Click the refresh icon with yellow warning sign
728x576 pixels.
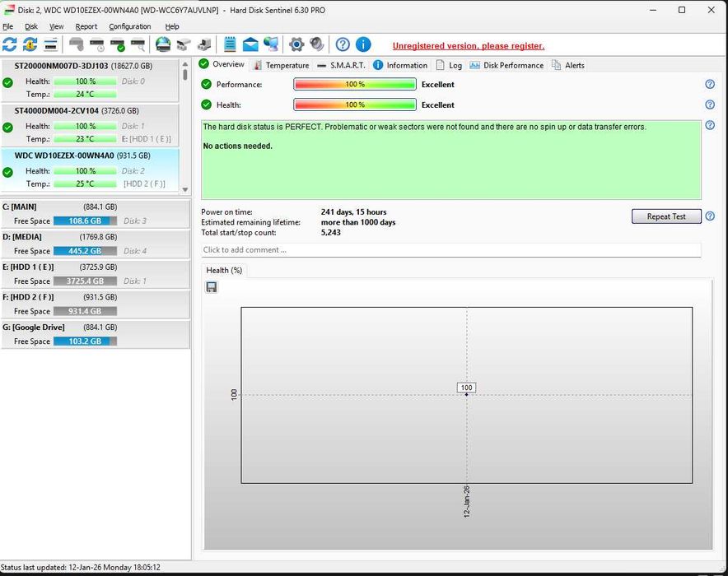(x=30, y=44)
